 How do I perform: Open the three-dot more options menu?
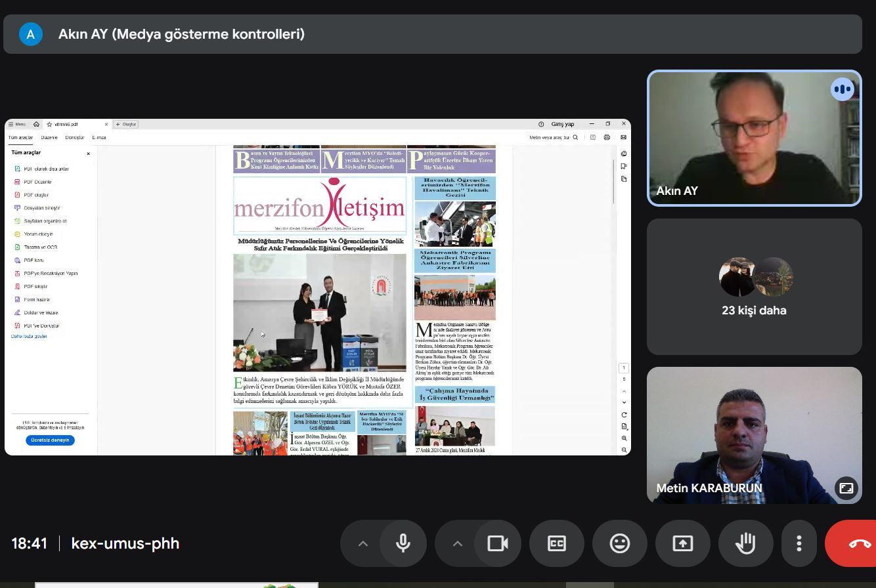799,543
